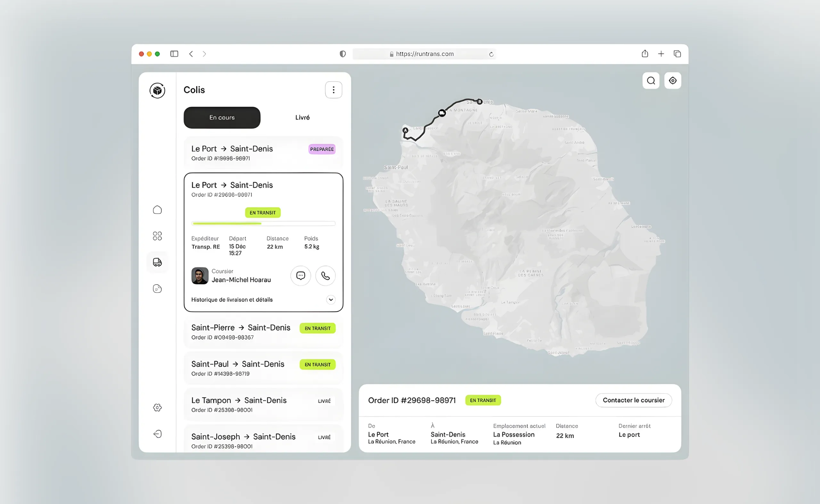Select the delivery truck sidebar icon
This screenshot has width=820, height=504.
pos(157,262)
